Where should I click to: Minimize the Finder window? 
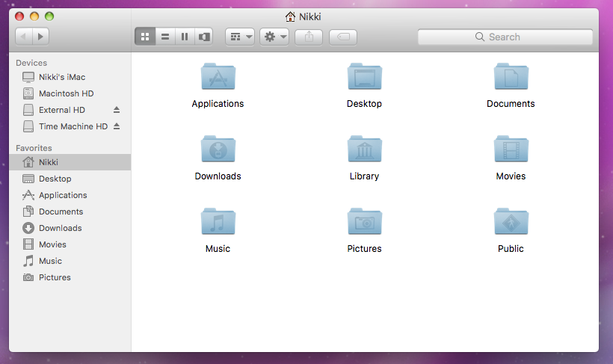[34, 16]
